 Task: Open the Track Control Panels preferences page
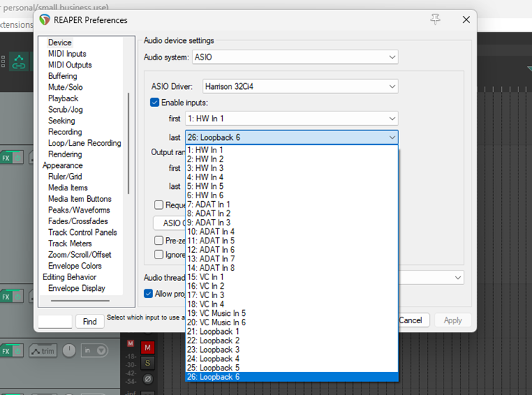(83, 233)
